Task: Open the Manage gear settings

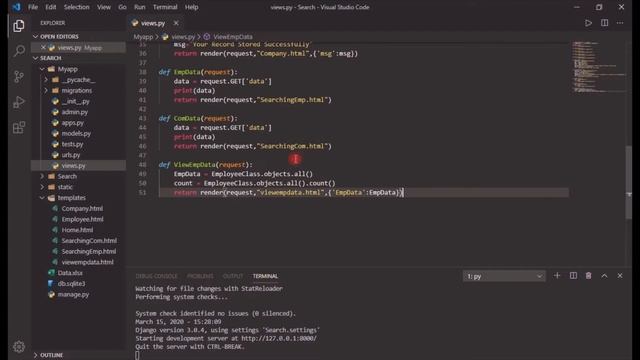Action: click(x=19, y=347)
